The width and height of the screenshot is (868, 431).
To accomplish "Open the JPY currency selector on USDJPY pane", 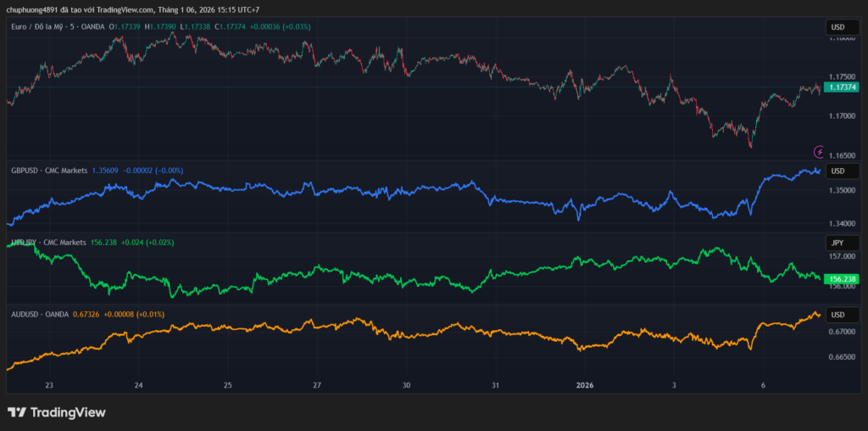I will coord(837,243).
